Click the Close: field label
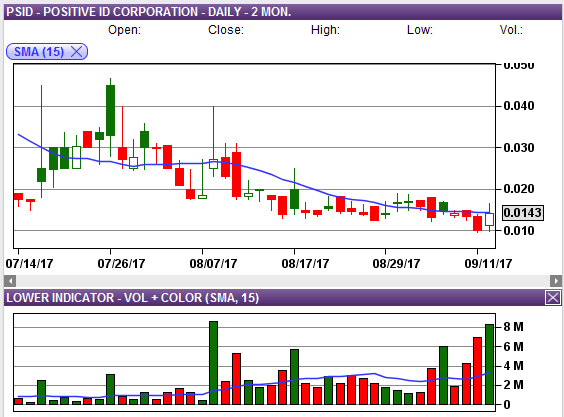 (x=226, y=30)
